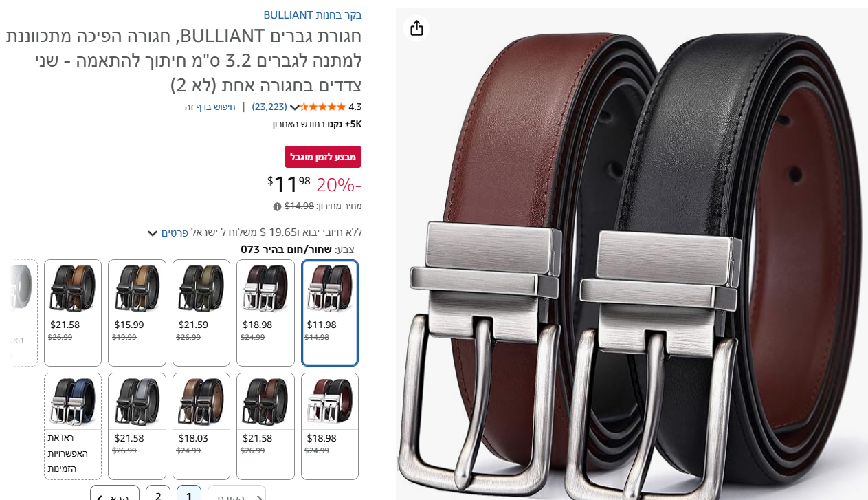Screen dimensions: 868x500
Task: Click the share icon above the belt image
Action: (x=416, y=28)
